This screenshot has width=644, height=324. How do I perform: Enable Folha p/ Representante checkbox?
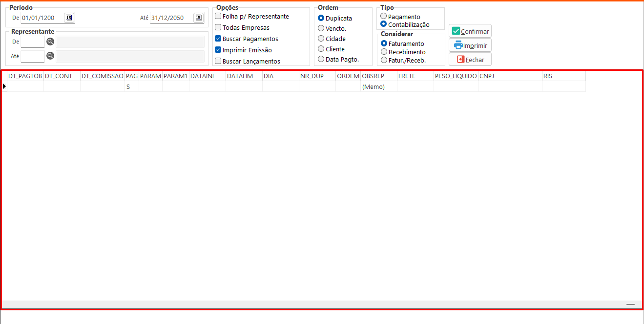[218, 17]
